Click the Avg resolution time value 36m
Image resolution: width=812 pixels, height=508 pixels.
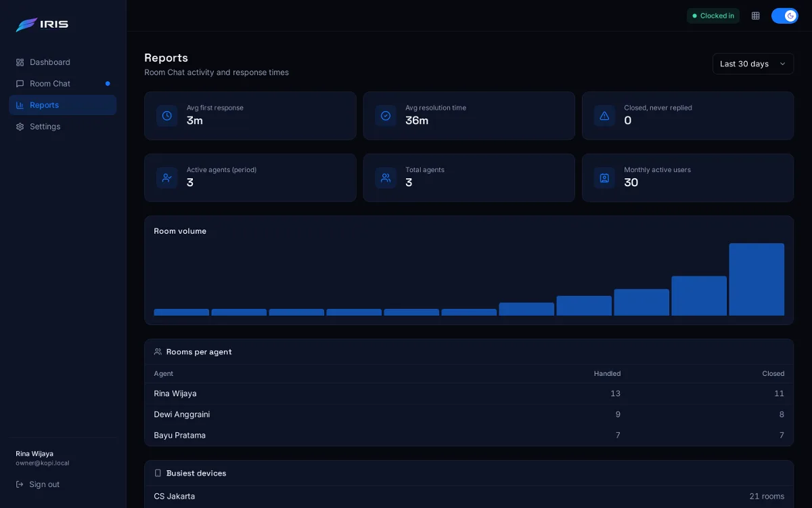tap(417, 121)
